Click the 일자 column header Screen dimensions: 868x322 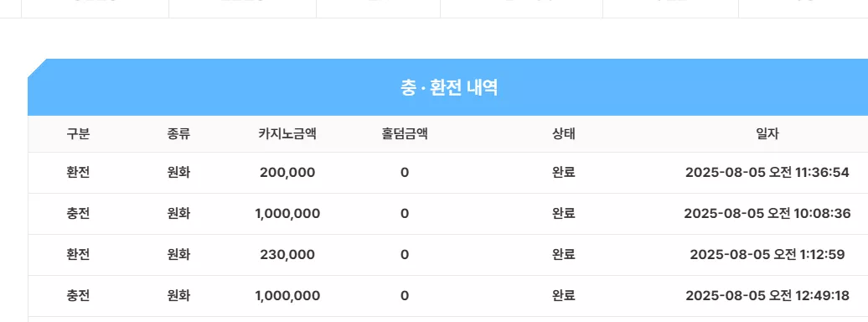pyautogui.click(x=767, y=133)
